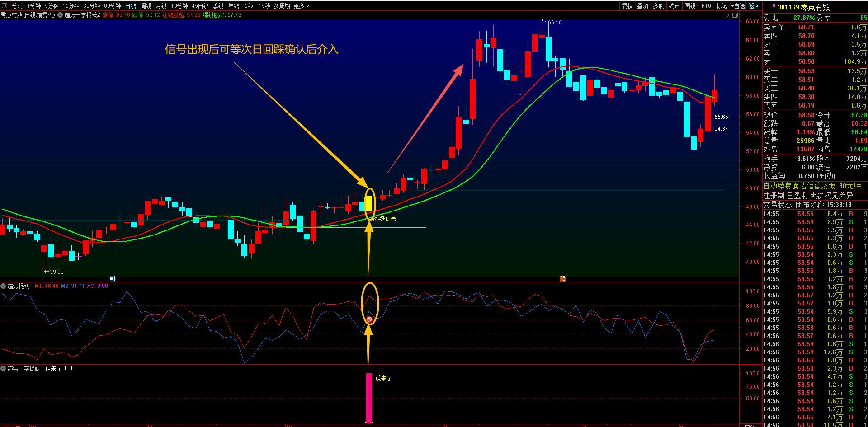Click the 收益(三) -0.750 value
The height and width of the screenshot is (427, 868).
tap(806, 176)
